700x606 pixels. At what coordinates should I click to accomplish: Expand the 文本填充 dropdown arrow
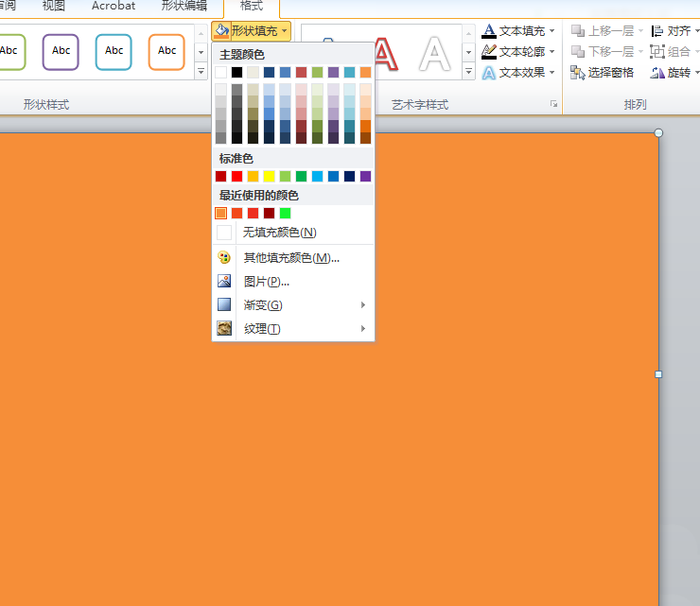(x=552, y=31)
